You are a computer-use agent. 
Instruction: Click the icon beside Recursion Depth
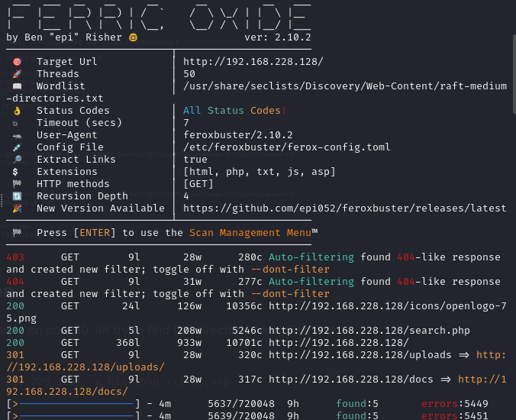click(17, 196)
